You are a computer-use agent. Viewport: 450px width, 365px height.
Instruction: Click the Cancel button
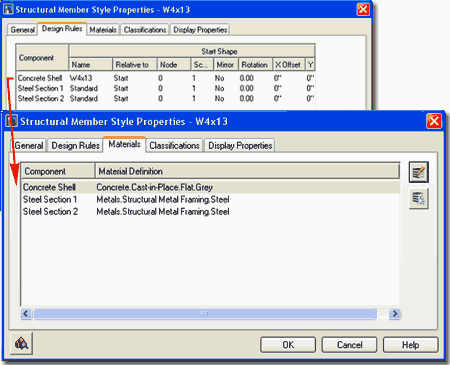(x=349, y=345)
